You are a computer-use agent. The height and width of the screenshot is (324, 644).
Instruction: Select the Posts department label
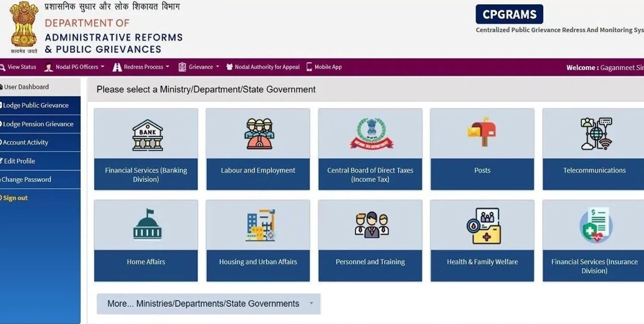482,170
